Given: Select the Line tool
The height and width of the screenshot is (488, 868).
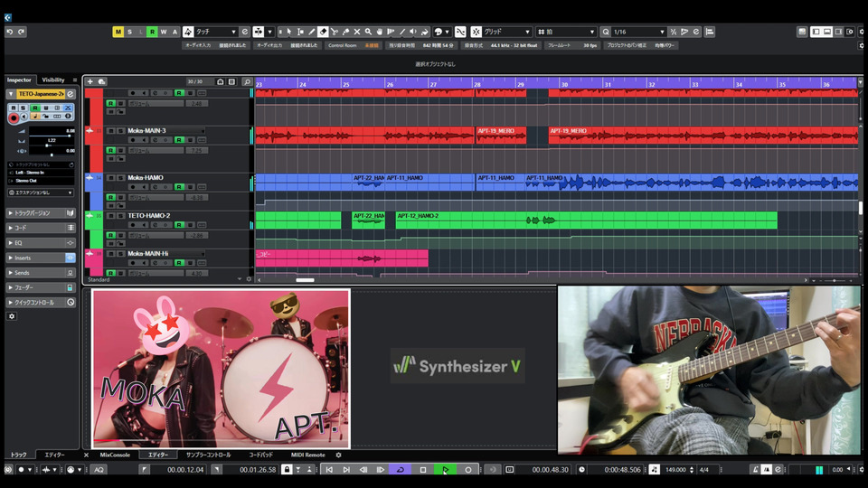Looking at the screenshot, I should 401,33.
